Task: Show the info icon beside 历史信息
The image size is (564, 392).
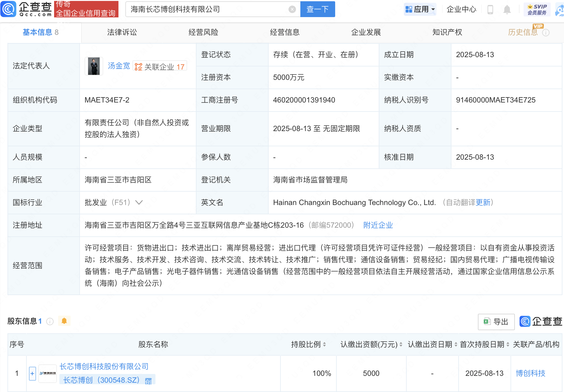Action: tap(546, 33)
